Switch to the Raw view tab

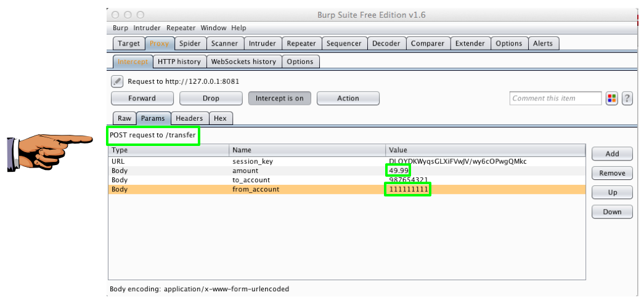coord(124,118)
